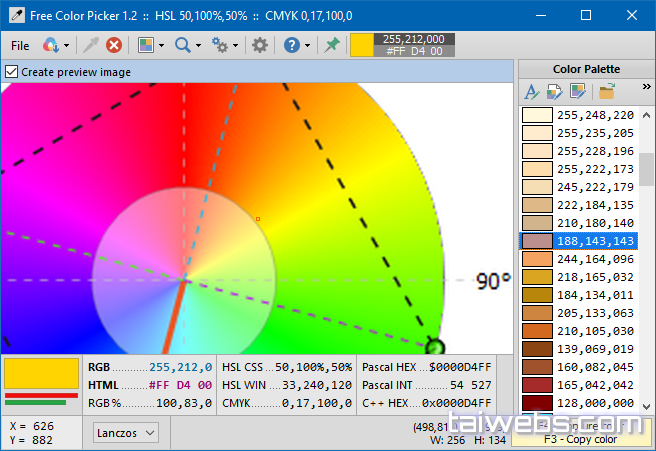The image size is (656, 451).
Task: Expand the help icon dropdown arrow
Action: click(x=308, y=45)
